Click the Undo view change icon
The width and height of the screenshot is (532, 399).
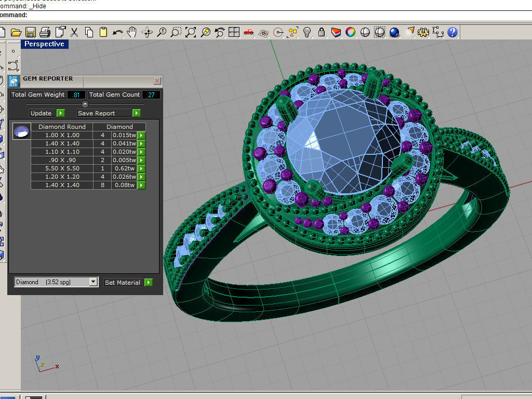pos(220,32)
